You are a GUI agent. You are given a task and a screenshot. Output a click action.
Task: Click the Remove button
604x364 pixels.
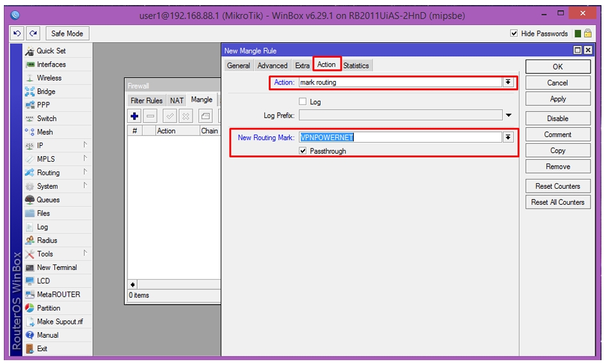[558, 166]
